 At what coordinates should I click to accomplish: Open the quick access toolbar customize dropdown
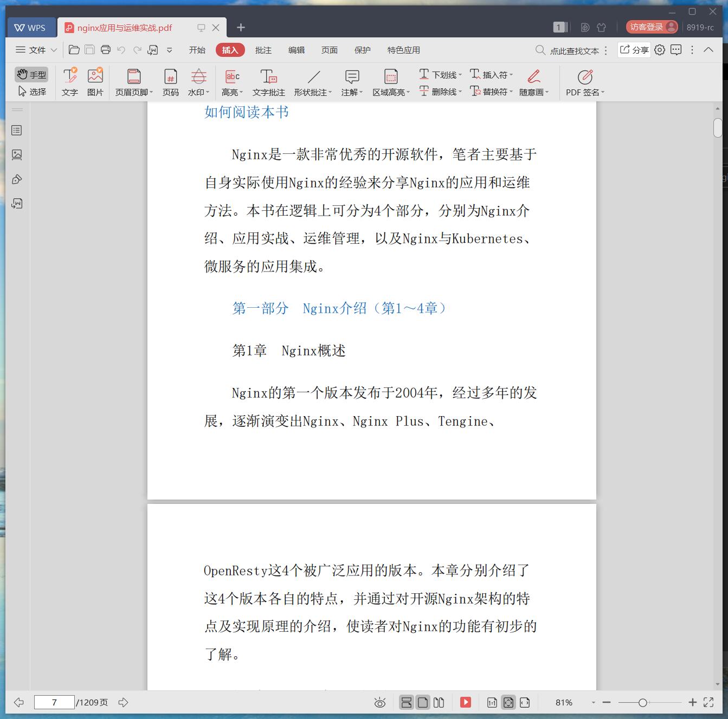click(x=169, y=50)
